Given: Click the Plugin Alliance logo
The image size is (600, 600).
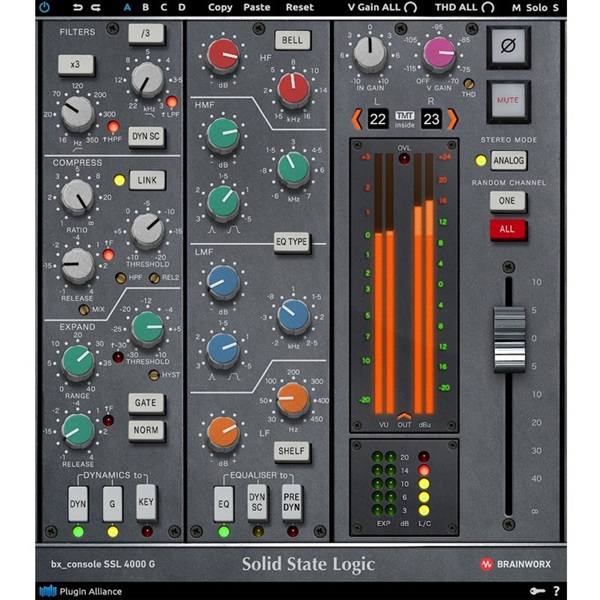Looking at the screenshot, I should [81, 591].
